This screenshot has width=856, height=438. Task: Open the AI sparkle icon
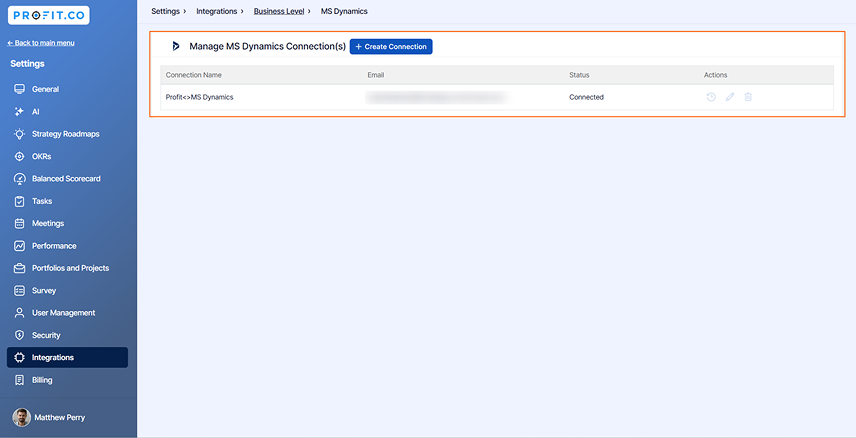[20, 111]
